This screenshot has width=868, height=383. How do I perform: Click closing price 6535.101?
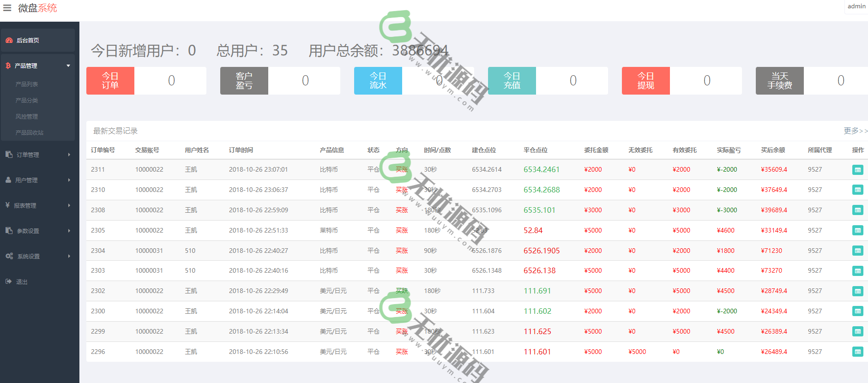[x=539, y=210]
